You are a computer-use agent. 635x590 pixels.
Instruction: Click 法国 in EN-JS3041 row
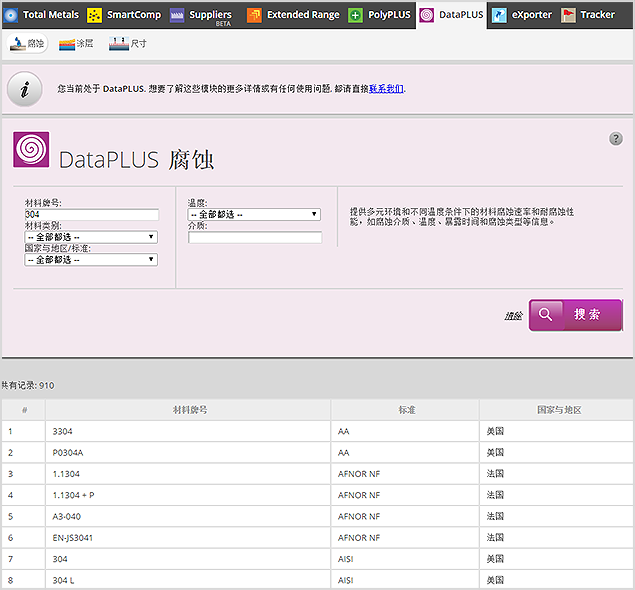495,538
